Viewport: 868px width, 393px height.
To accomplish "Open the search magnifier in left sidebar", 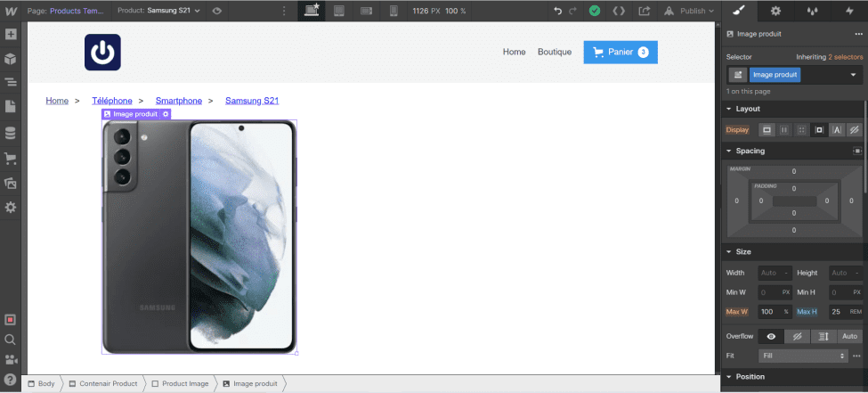I will 11,340.
